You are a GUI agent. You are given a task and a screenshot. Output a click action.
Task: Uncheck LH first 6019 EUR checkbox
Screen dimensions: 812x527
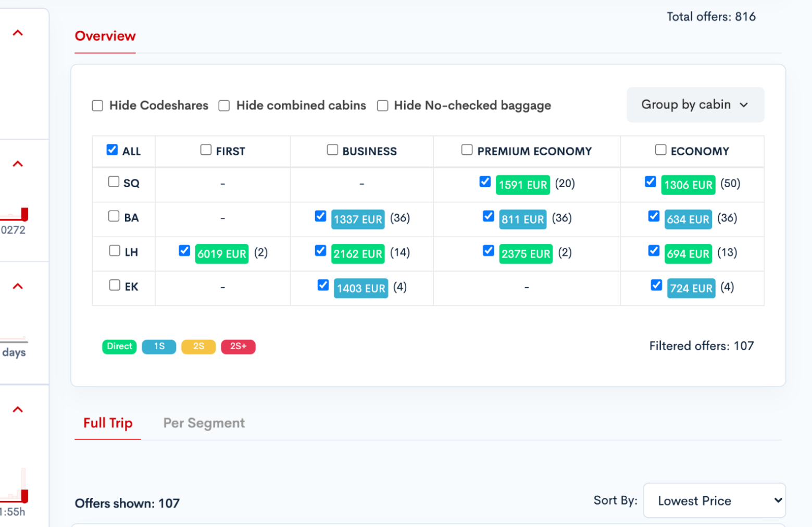click(184, 250)
